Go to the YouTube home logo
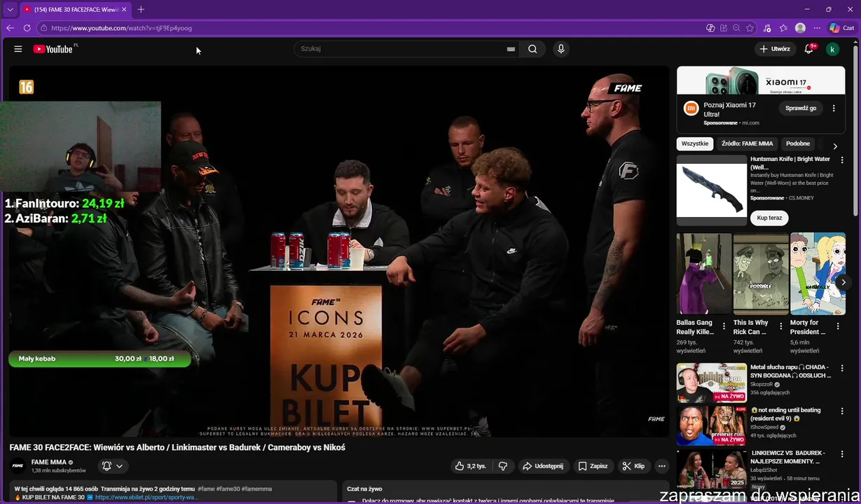 55,49
